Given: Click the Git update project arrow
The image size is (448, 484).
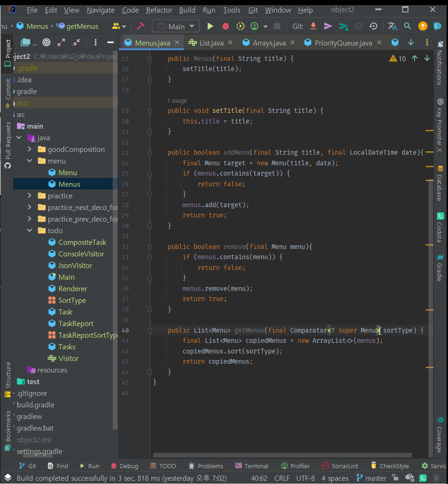Looking at the screenshot, I should tap(313, 26).
